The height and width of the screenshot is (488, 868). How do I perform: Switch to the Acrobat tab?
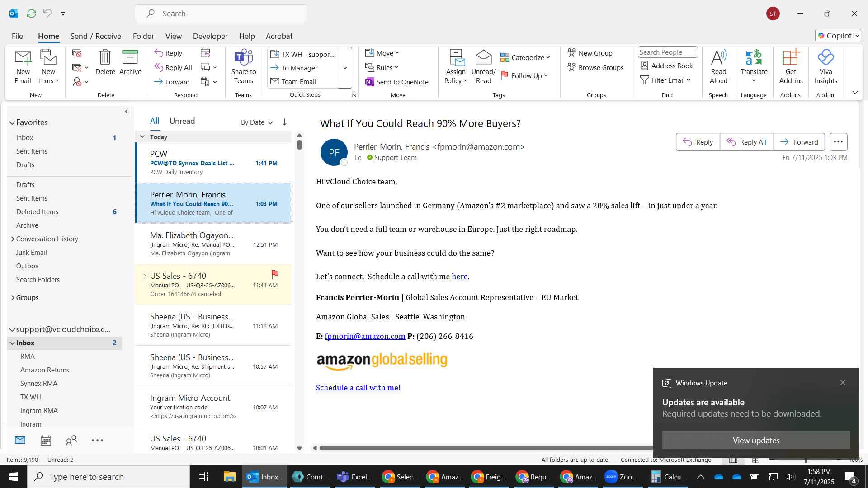279,36
